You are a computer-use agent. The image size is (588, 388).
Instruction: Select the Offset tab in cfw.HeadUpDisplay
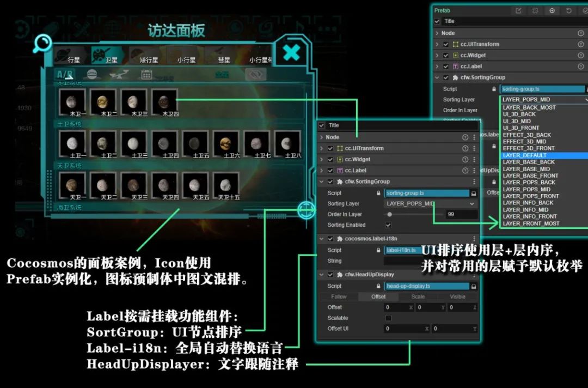378,296
